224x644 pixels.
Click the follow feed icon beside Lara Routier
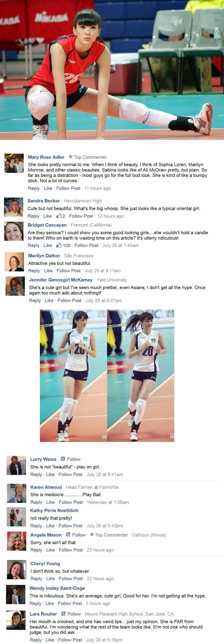(63, 614)
